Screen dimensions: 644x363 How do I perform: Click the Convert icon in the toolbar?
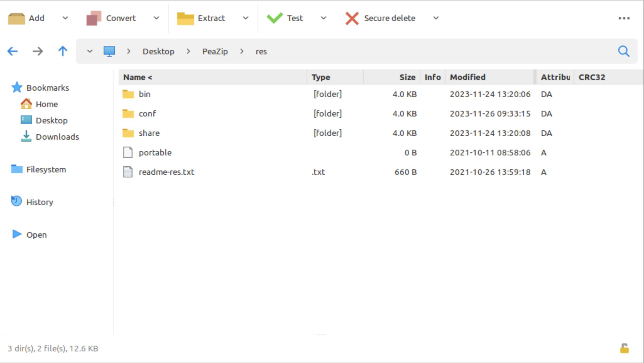[94, 18]
